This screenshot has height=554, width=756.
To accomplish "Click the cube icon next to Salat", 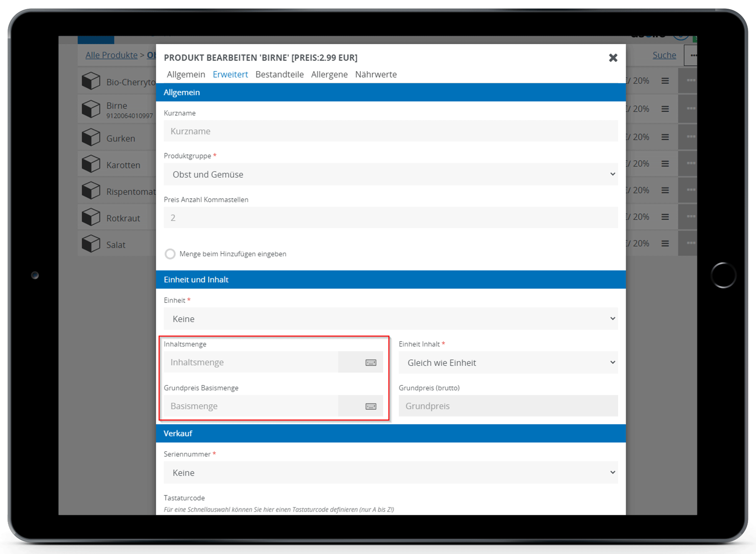I will pos(91,244).
